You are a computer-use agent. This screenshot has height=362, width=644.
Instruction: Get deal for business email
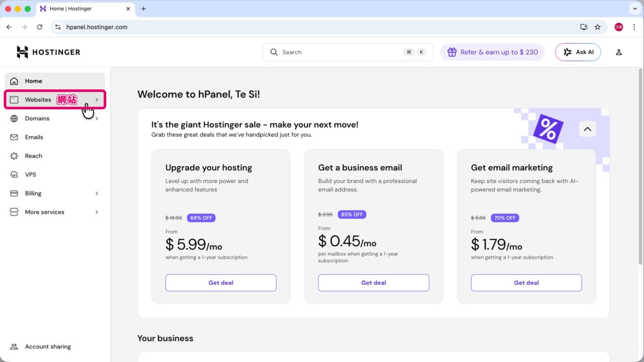(x=373, y=283)
